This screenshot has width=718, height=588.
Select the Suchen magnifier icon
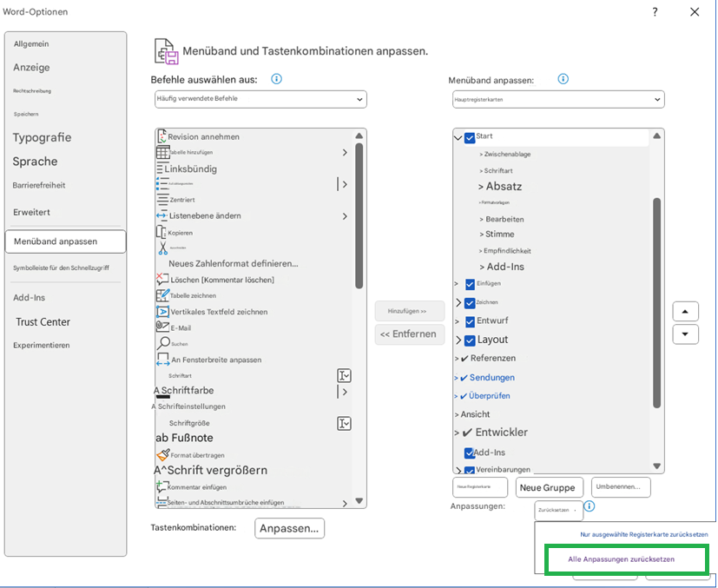(x=163, y=343)
